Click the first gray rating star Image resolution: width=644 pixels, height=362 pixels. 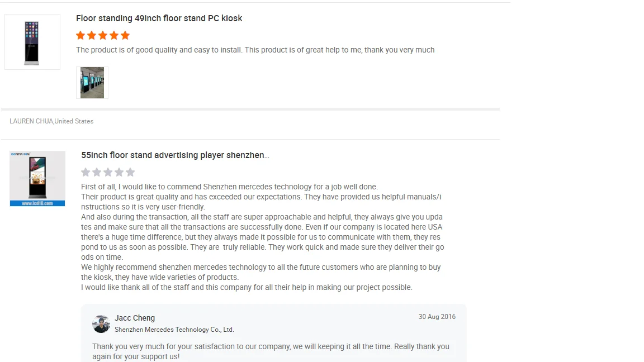(86, 172)
